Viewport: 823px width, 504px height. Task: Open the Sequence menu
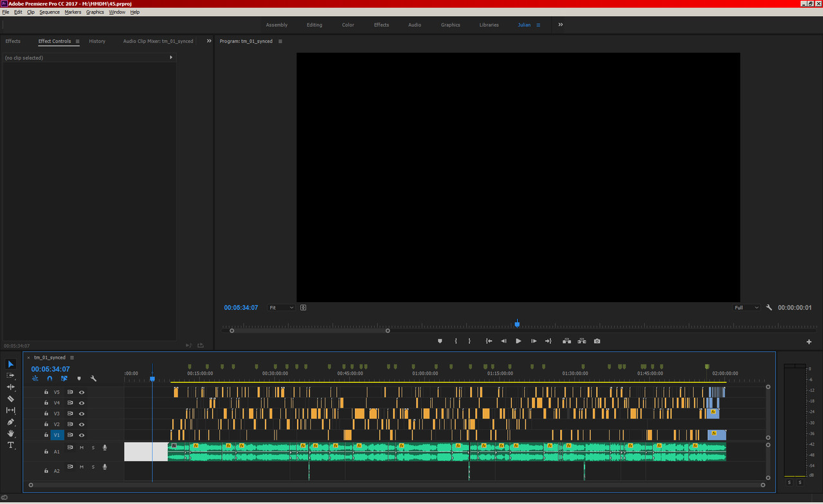pyautogui.click(x=50, y=12)
